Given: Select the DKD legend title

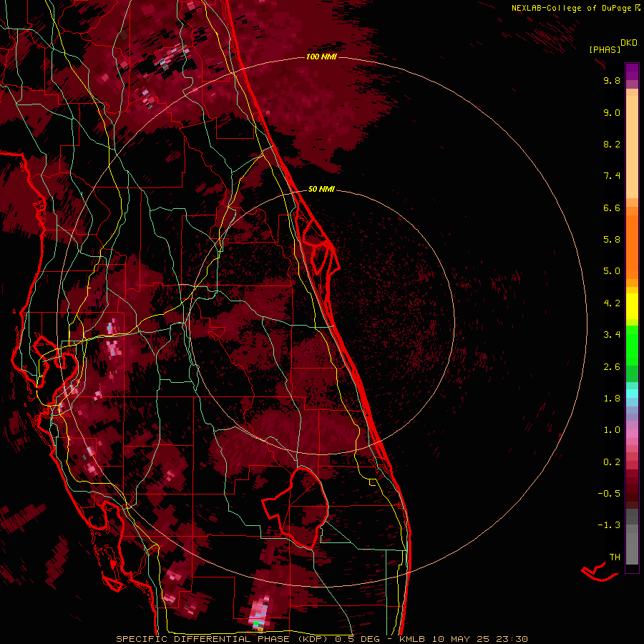Looking at the screenshot, I should [629, 43].
